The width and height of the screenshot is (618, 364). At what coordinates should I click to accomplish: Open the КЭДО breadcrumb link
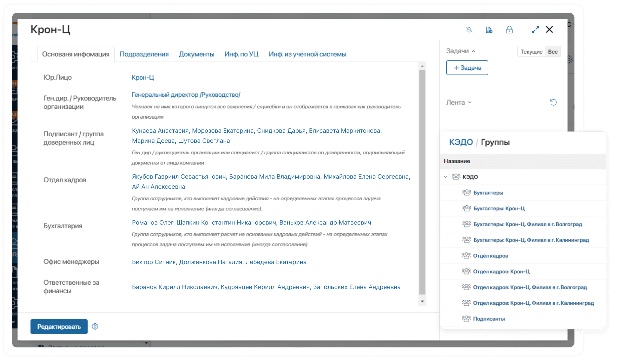pos(461,142)
